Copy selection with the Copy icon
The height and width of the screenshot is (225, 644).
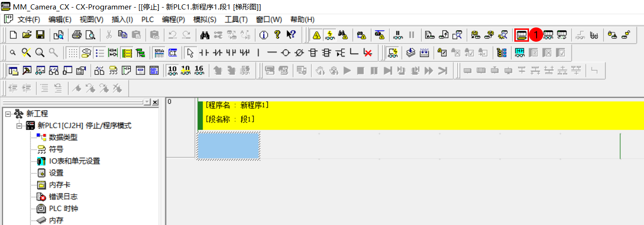click(123, 35)
